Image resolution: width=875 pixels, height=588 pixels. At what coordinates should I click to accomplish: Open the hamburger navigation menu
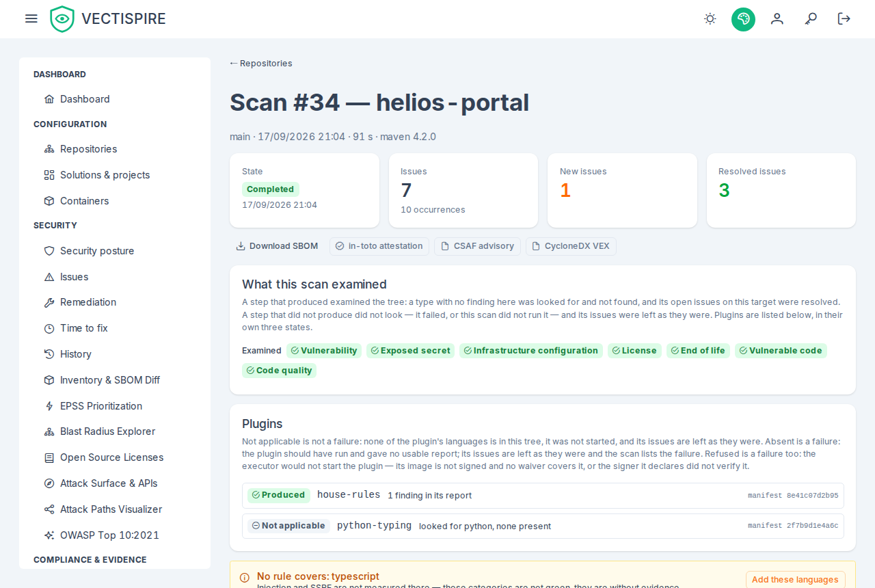(x=31, y=18)
